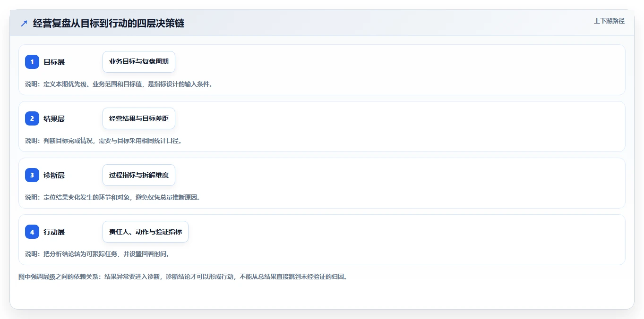The width and height of the screenshot is (644, 319).
Task: Click the footer note starting 图中强调层级之间的依赖关系
Action: point(183,277)
